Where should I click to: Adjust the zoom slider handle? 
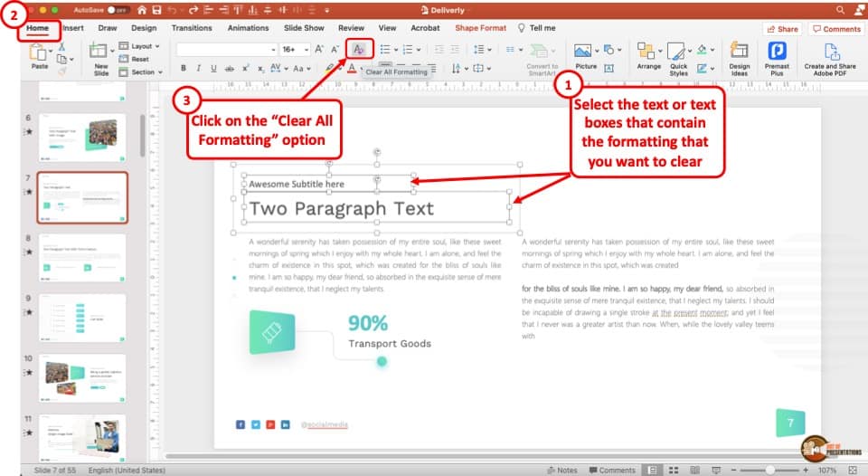coord(770,470)
